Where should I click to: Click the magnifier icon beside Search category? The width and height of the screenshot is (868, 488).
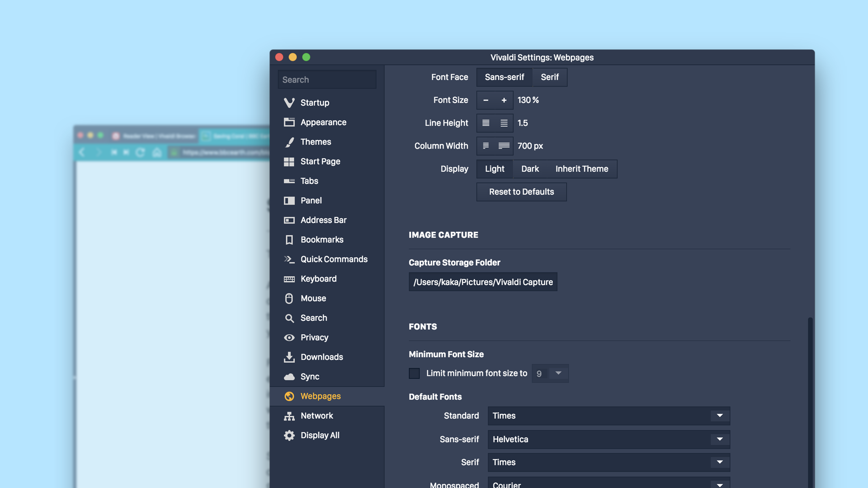289,318
